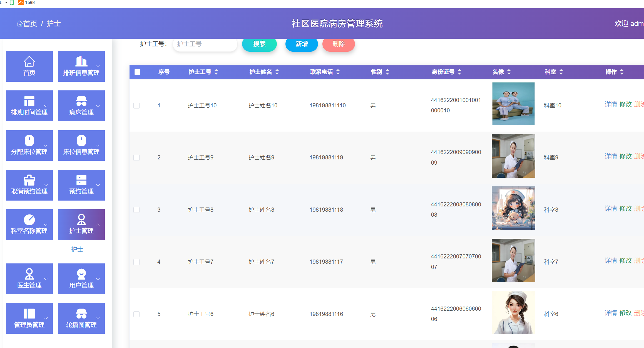Viewport: 644px width, 348px height.
Task: Expand the 预约管理 menu chevron
Action: click(x=98, y=185)
